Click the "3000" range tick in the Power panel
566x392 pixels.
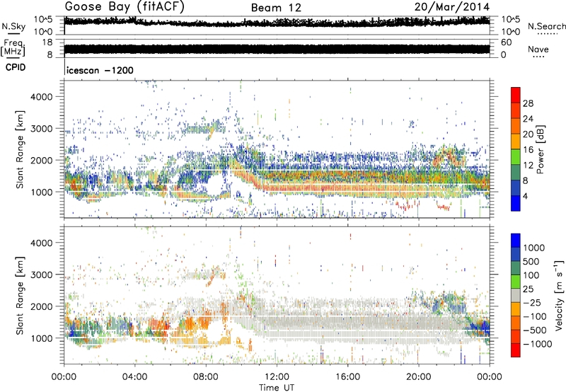point(42,129)
